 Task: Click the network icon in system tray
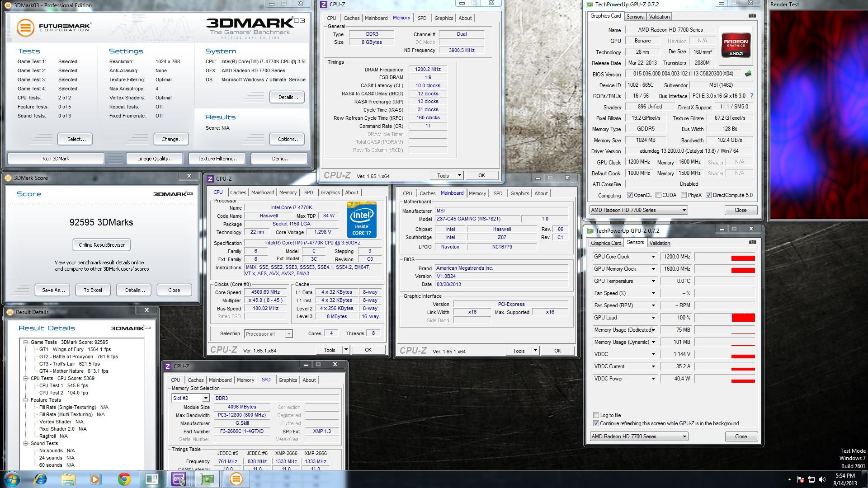click(x=811, y=479)
